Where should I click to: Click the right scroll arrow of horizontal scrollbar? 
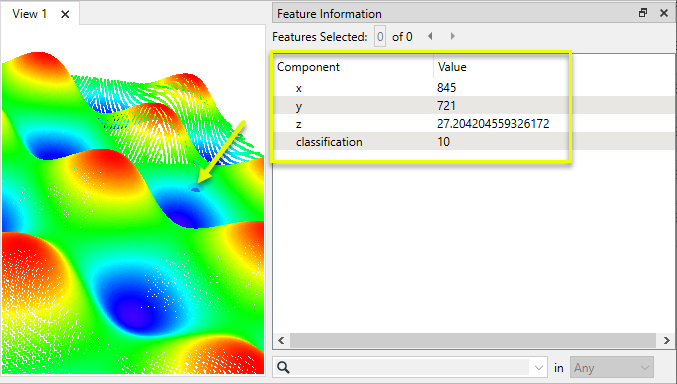click(x=666, y=340)
